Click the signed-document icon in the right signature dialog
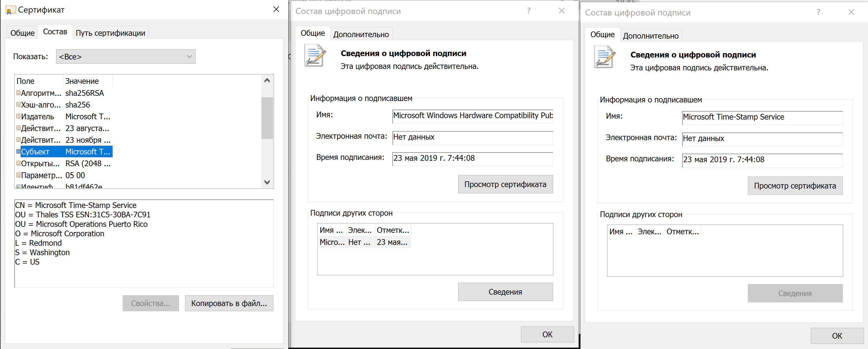The width and height of the screenshot is (868, 349). [605, 57]
